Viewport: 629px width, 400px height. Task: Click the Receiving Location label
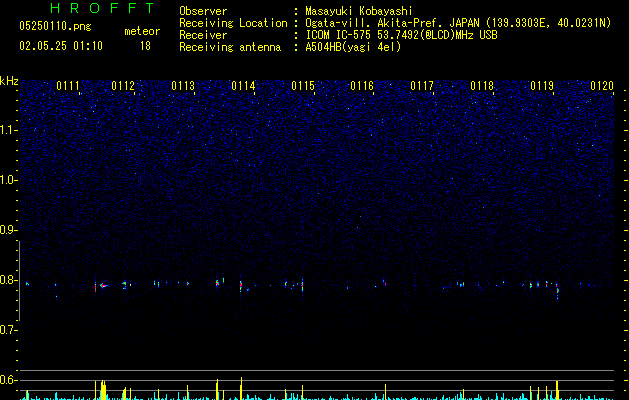pos(233,23)
